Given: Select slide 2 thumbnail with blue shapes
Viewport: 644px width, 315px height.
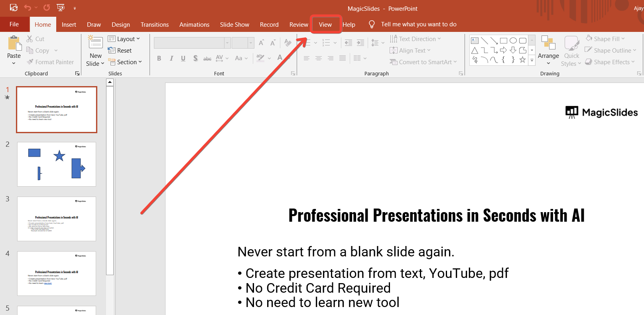Looking at the screenshot, I should pyautogui.click(x=57, y=164).
